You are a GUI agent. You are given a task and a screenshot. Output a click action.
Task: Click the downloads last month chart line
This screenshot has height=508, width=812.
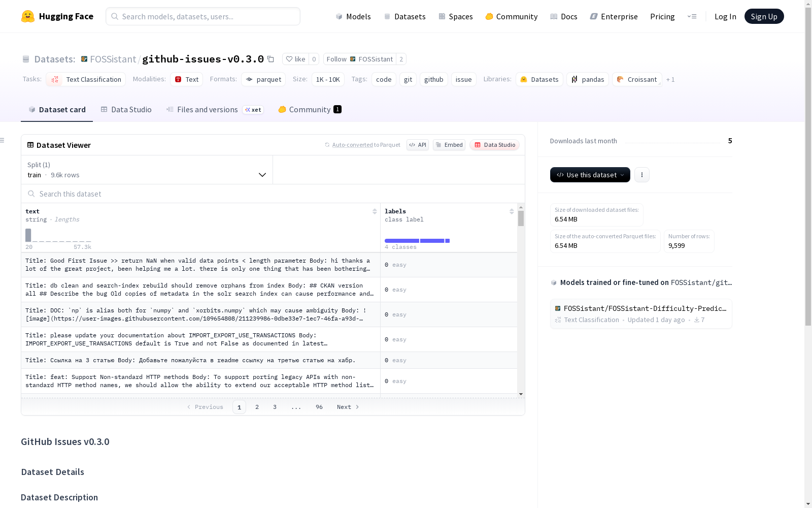[x=672, y=143]
